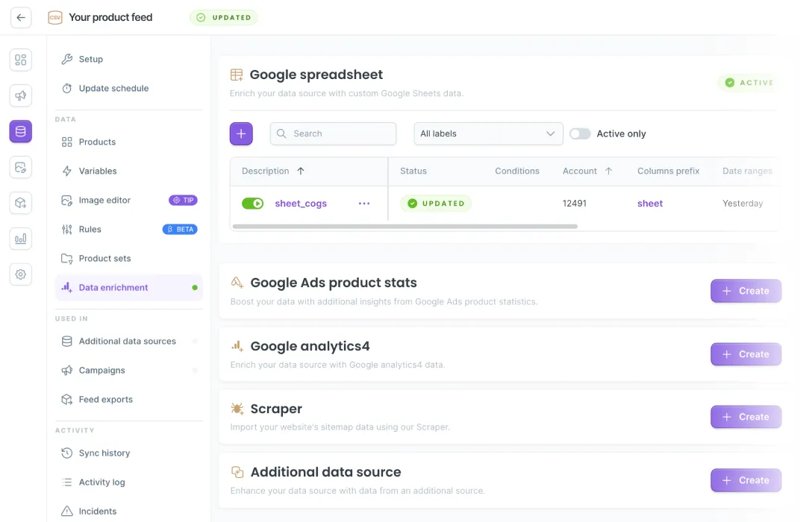Open Incidents in sidebar
Screen dimensions: 812x522
tap(129, 511)
